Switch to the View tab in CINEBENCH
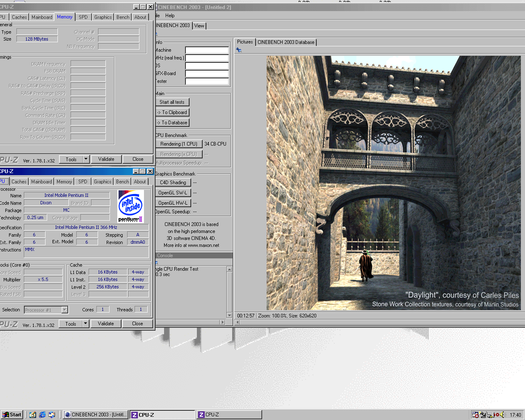 pyautogui.click(x=199, y=26)
